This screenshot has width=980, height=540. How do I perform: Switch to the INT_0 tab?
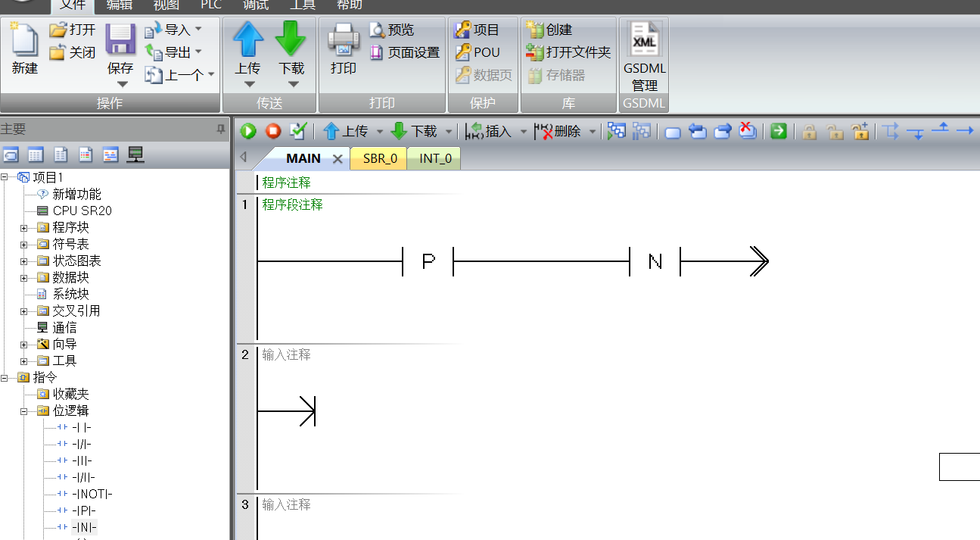435,158
